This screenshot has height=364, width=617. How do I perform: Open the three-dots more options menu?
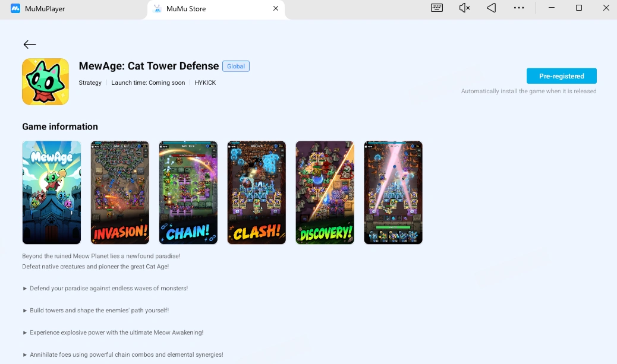point(519,8)
